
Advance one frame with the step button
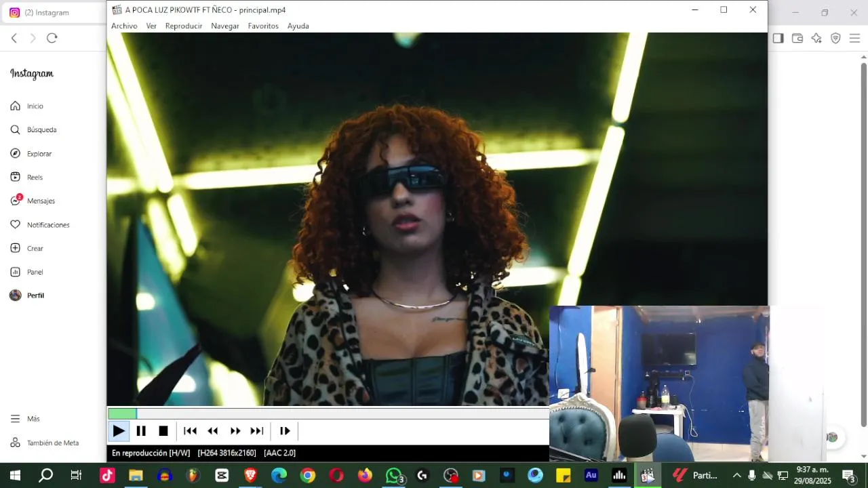285,431
